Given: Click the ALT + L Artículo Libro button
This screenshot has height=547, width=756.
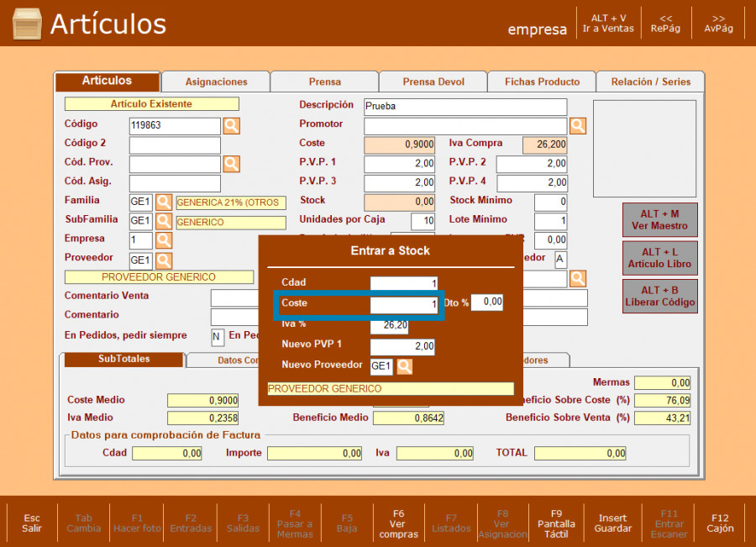Looking at the screenshot, I should coord(659,258).
